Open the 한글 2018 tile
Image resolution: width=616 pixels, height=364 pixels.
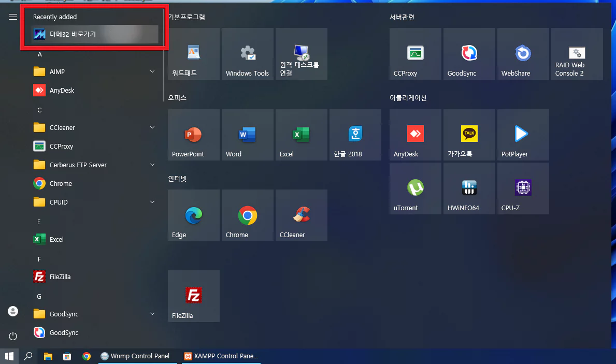pyautogui.click(x=355, y=135)
